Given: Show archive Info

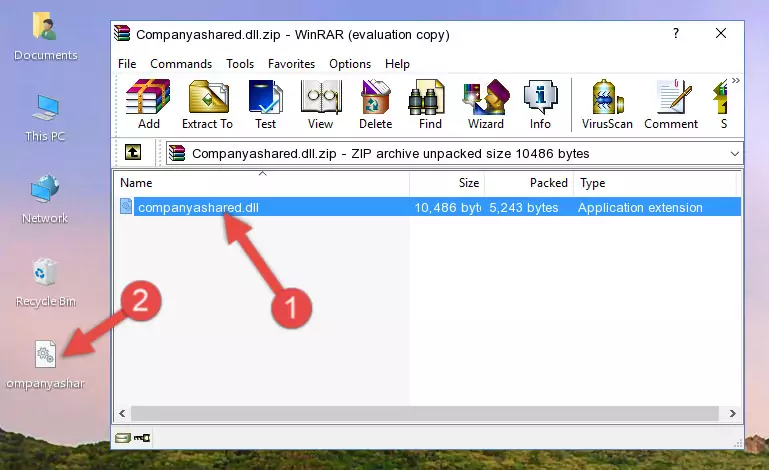Looking at the screenshot, I should [540, 104].
